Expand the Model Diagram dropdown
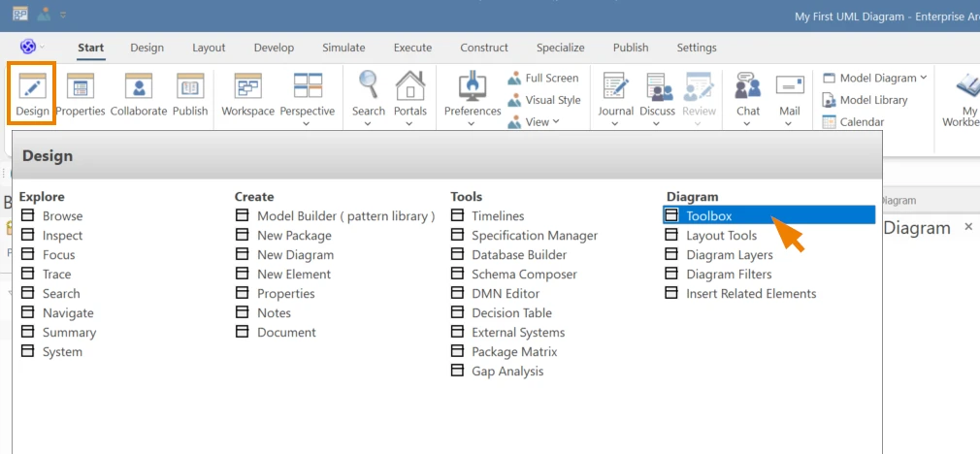The width and height of the screenshot is (980, 454). tap(923, 78)
